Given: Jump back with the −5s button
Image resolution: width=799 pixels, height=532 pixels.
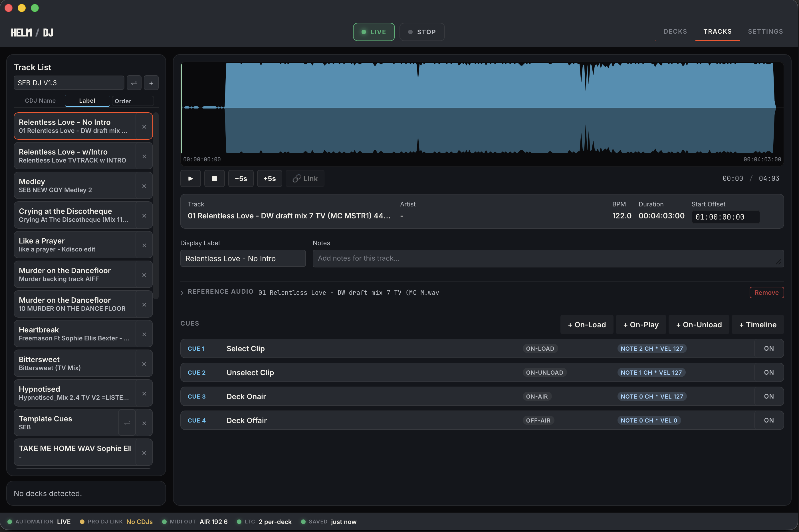Looking at the screenshot, I should (241, 178).
